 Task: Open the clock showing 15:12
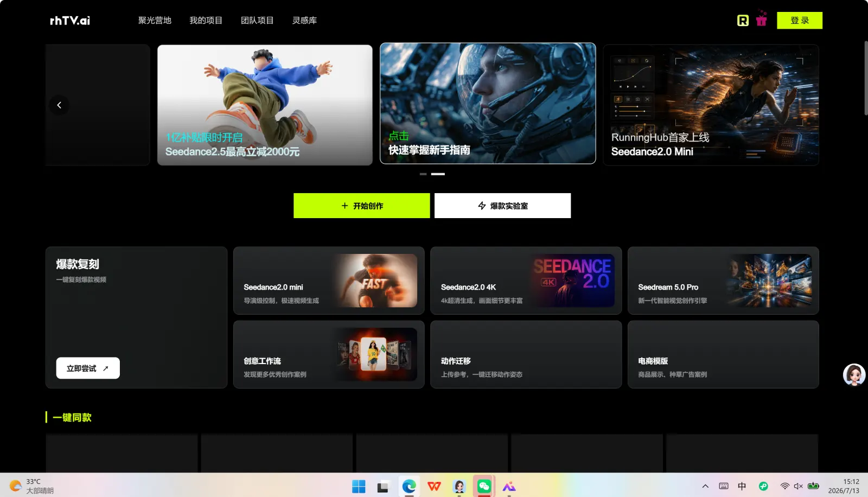[x=844, y=486]
